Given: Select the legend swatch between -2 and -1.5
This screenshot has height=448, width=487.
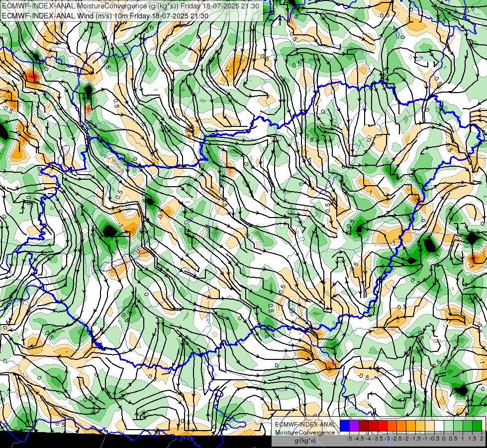Looking at the screenshot, I should point(411,426).
